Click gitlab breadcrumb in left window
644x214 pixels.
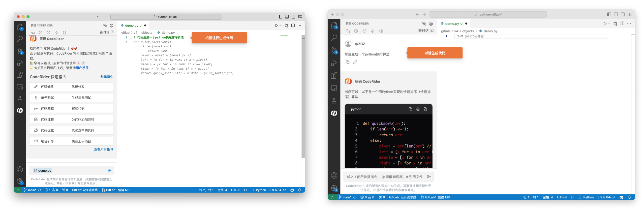tap(125, 33)
